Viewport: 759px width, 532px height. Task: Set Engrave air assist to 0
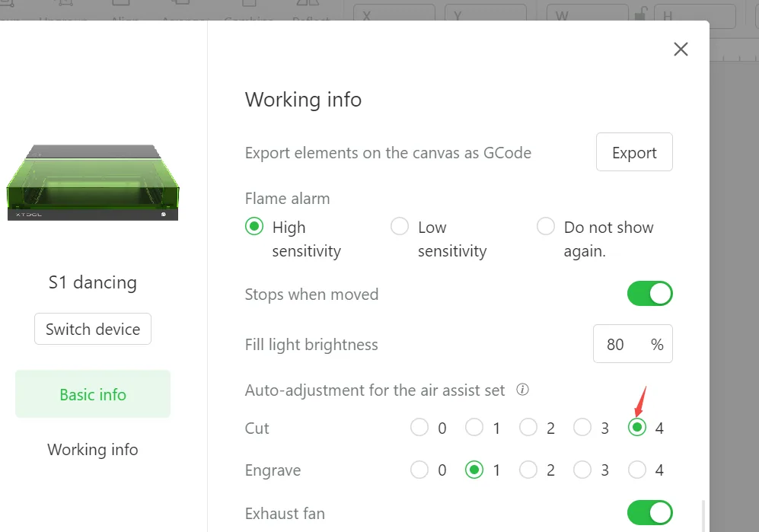point(419,470)
